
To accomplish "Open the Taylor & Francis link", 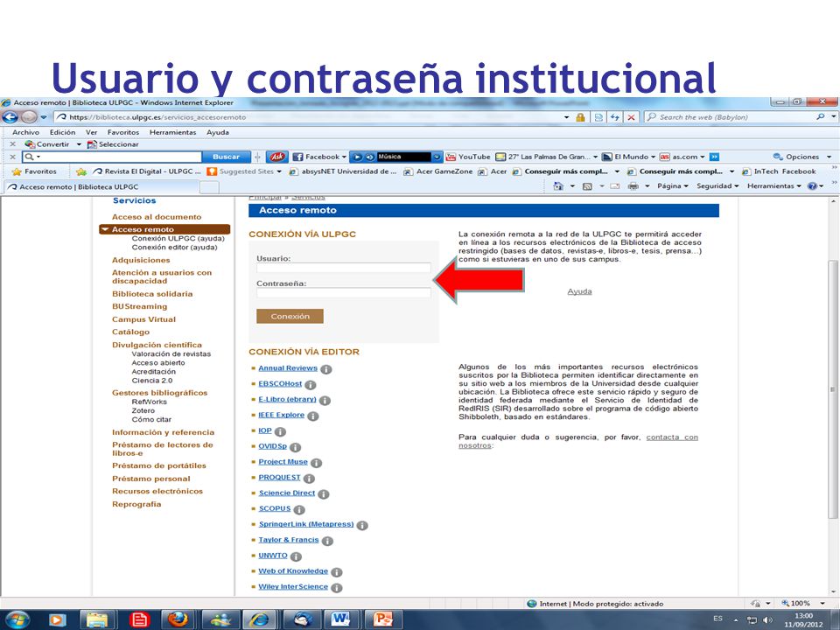I will [x=288, y=540].
